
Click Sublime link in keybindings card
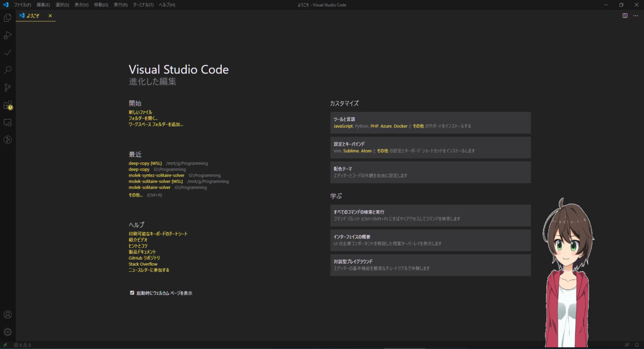(351, 151)
